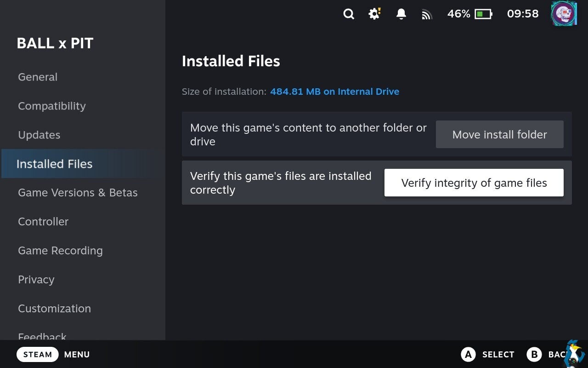This screenshot has height=368, width=588.
Task: Open the Compatibility section
Action: click(83, 106)
